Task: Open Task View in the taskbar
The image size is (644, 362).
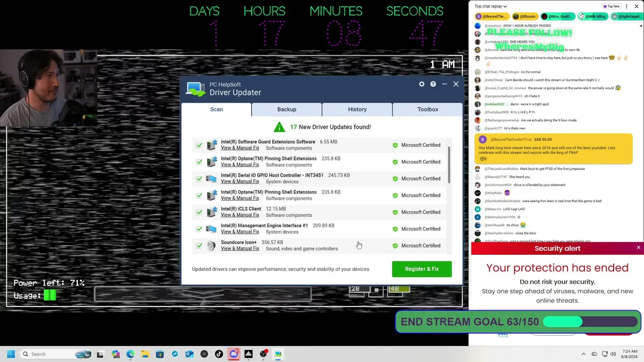Action: point(100,354)
